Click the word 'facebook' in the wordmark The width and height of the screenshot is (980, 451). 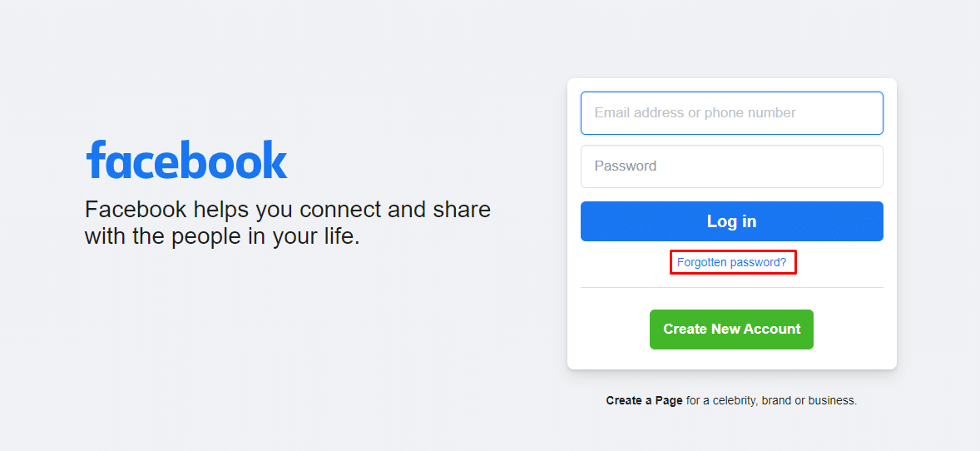tap(186, 160)
